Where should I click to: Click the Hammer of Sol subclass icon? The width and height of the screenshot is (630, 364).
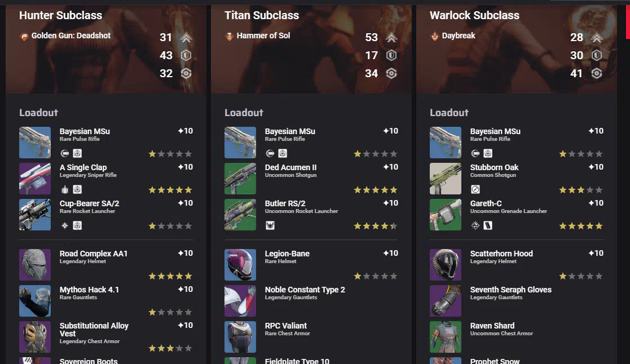(x=229, y=37)
